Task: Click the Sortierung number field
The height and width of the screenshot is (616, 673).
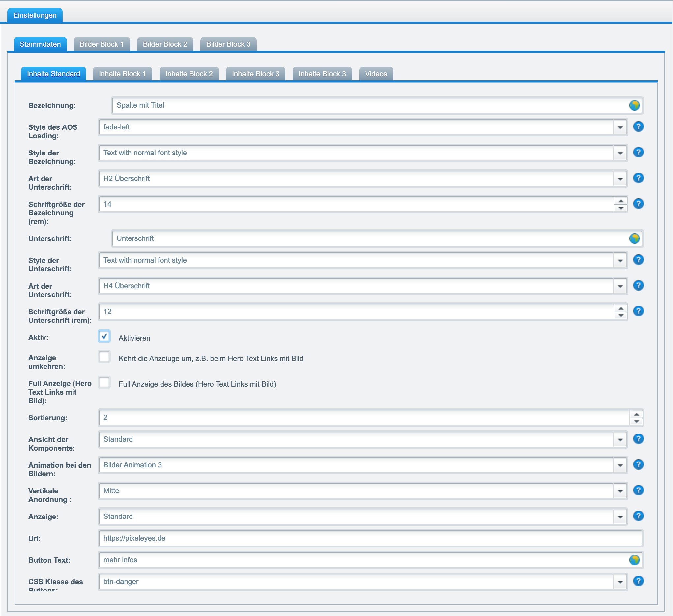Action: coord(364,418)
